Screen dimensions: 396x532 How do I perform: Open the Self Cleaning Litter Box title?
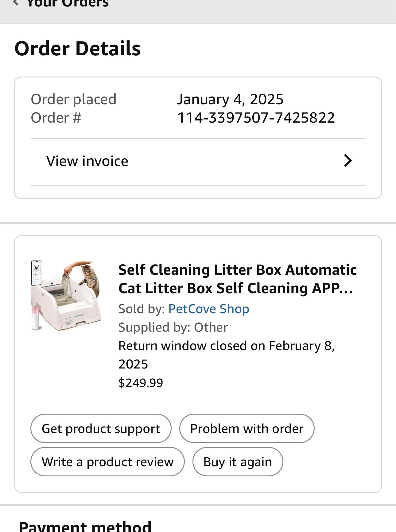(x=237, y=279)
